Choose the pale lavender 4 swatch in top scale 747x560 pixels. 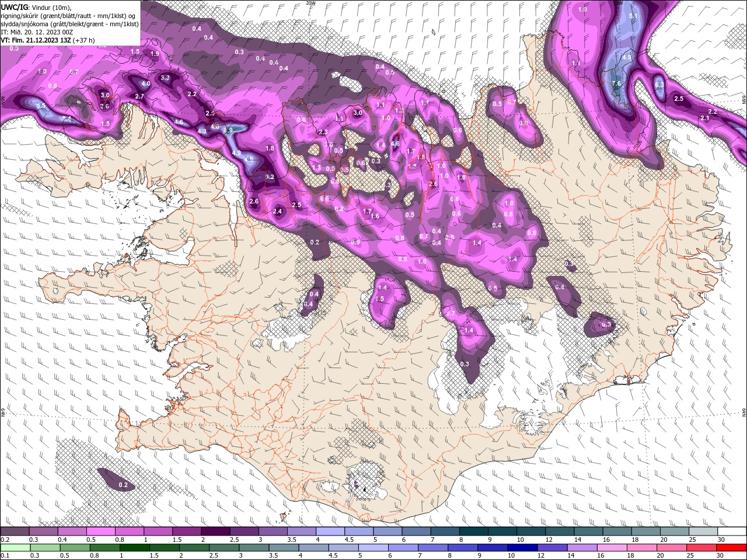[x=330, y=531]
